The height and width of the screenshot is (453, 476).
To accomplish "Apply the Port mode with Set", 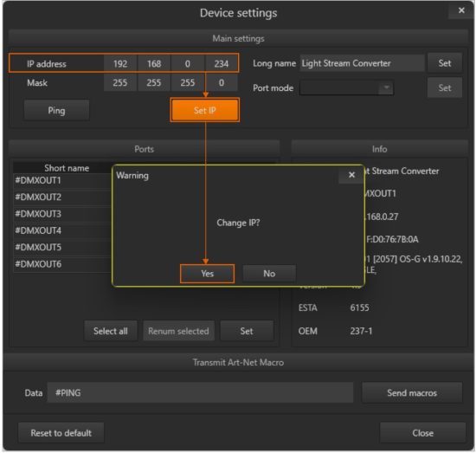I will (x=445, y=87).
